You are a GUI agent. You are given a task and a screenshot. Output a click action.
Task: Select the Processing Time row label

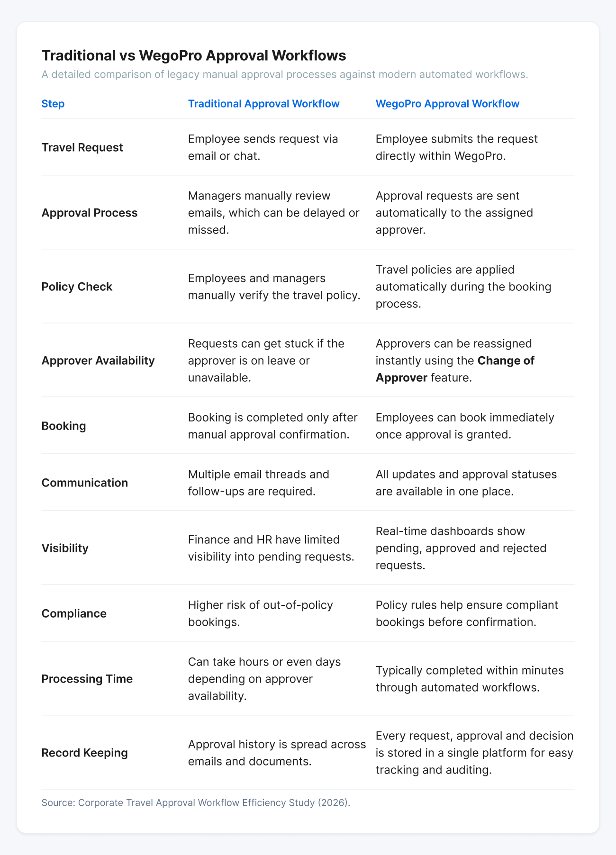[x=87, y=679]
